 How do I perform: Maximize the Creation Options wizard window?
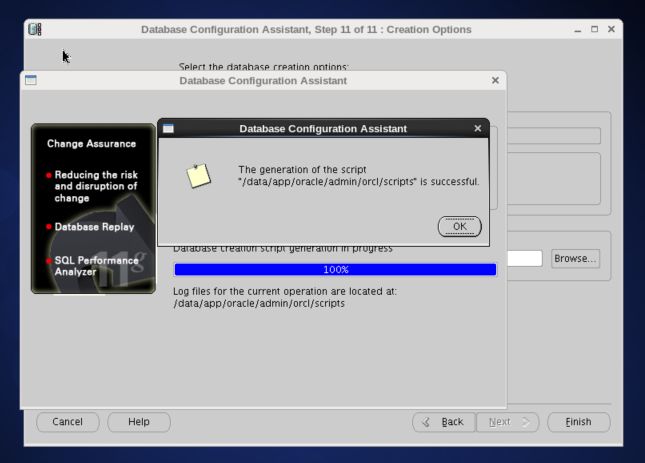tap(595, 29)
